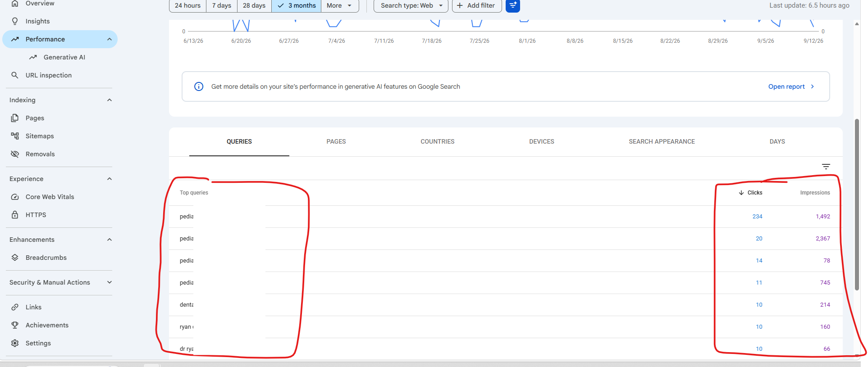The image size is (868, 367).
Task: Click the 234 clicks value
Action: point(757,217)
